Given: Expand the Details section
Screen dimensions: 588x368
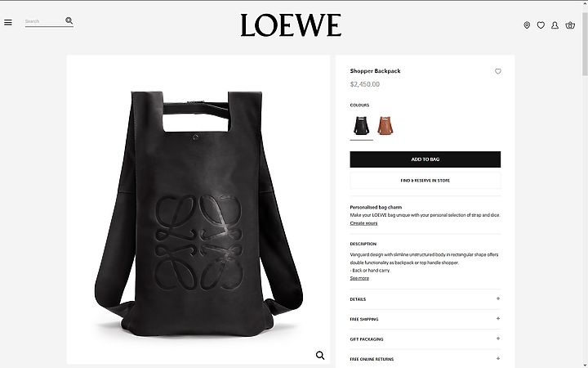Looking at the screenshot, I should (425, 299).
